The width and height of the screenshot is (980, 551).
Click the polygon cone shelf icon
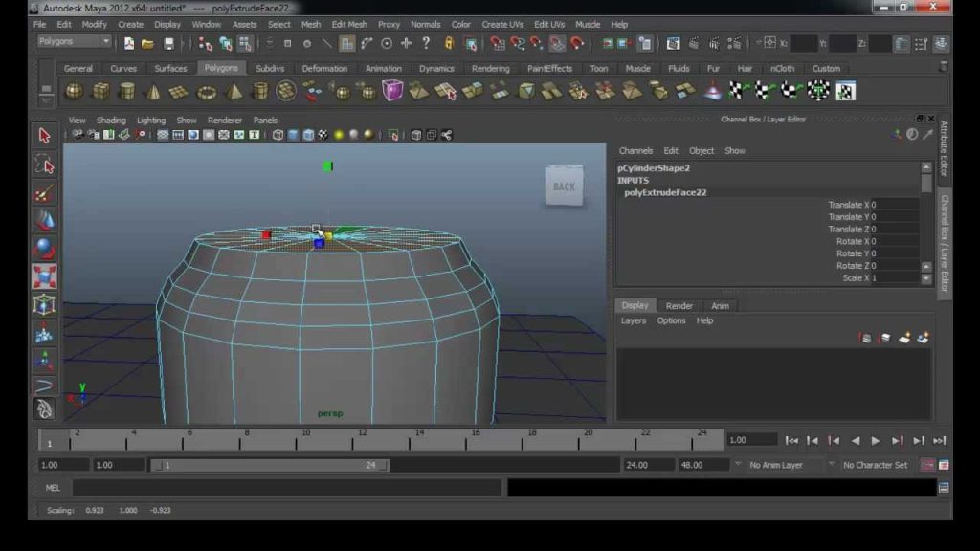(153, 92)
